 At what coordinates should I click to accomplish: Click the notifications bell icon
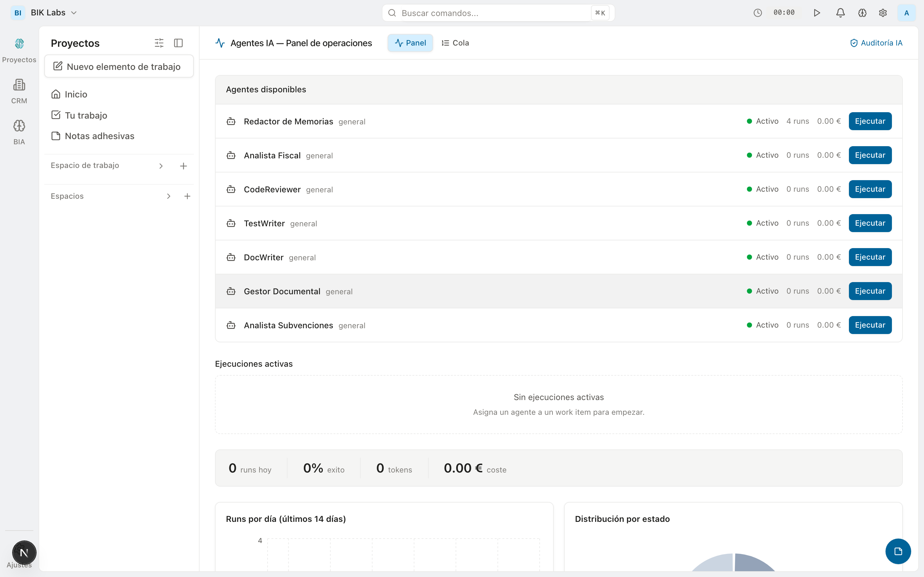840,13
